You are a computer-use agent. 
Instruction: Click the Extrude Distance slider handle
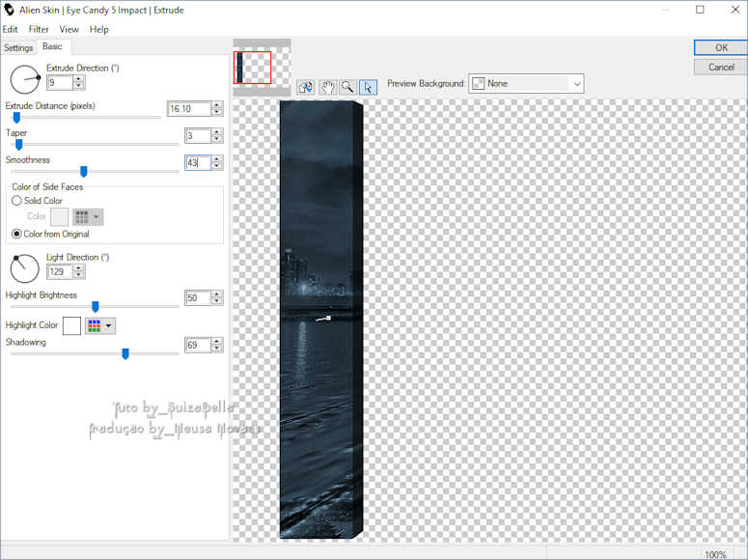point(16,118)
